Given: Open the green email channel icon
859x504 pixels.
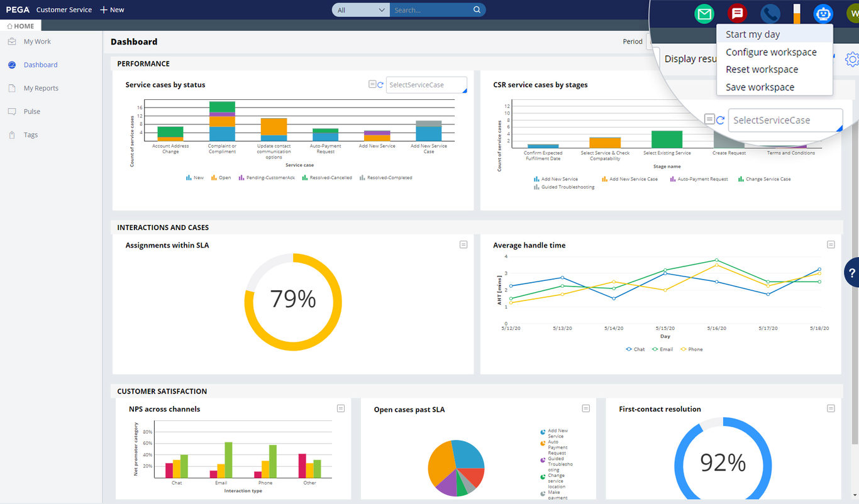Looking at the screenshot, I should click(704, 13).
